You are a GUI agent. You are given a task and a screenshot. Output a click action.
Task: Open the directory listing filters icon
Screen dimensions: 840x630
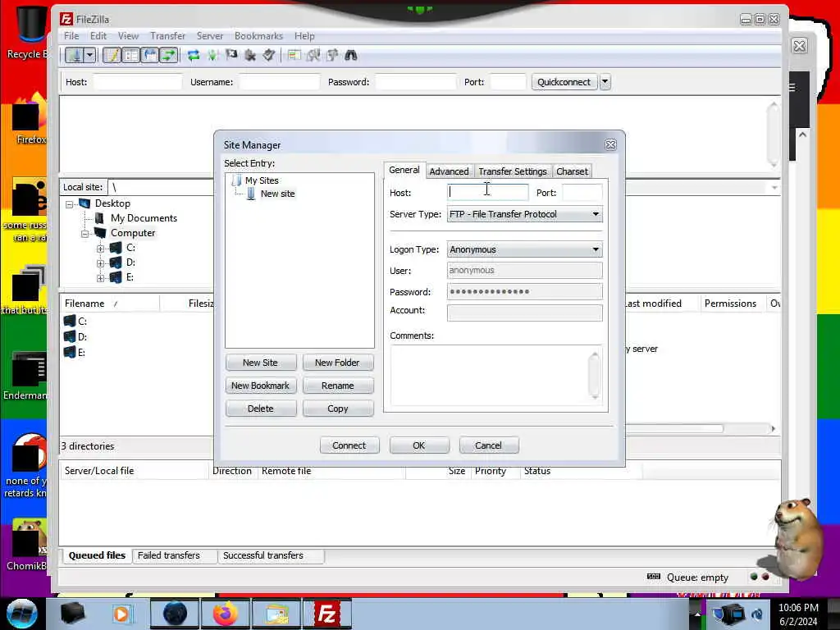point(294,55)
